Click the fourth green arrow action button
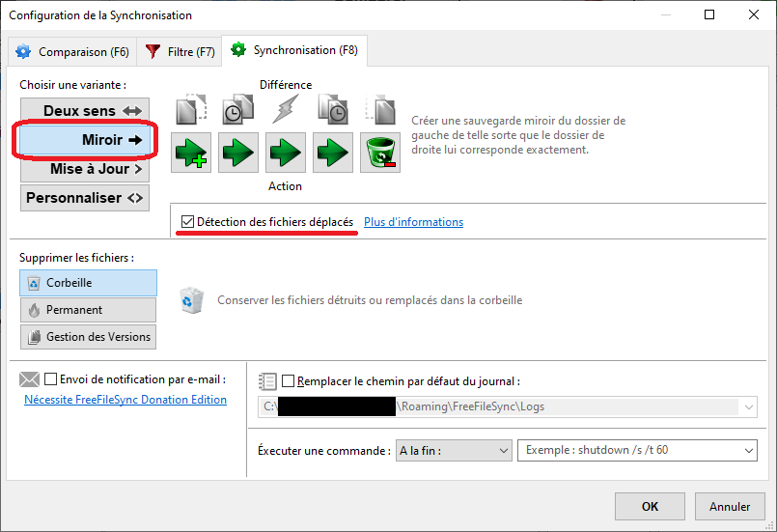Image resolution: width=777 pixels, height=532 pixels. tap(333, 153)
